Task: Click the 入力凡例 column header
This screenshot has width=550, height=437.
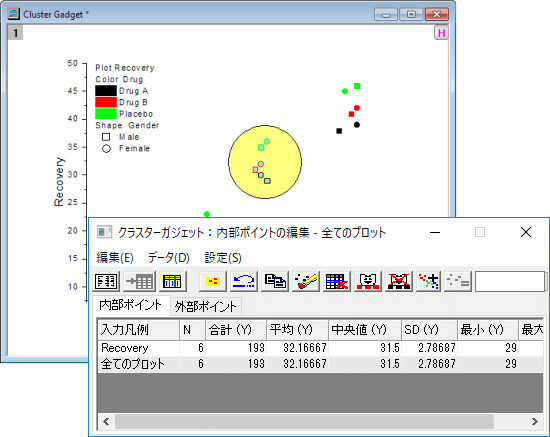Action: point(138,330)
